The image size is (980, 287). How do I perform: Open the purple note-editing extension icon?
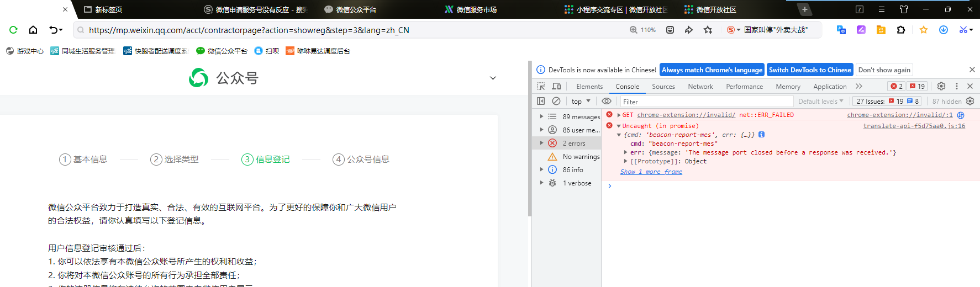tap(861, 30)
